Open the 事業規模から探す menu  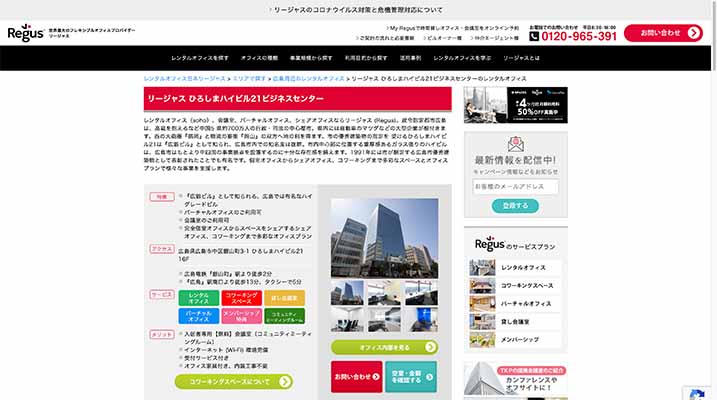(311, 58)
